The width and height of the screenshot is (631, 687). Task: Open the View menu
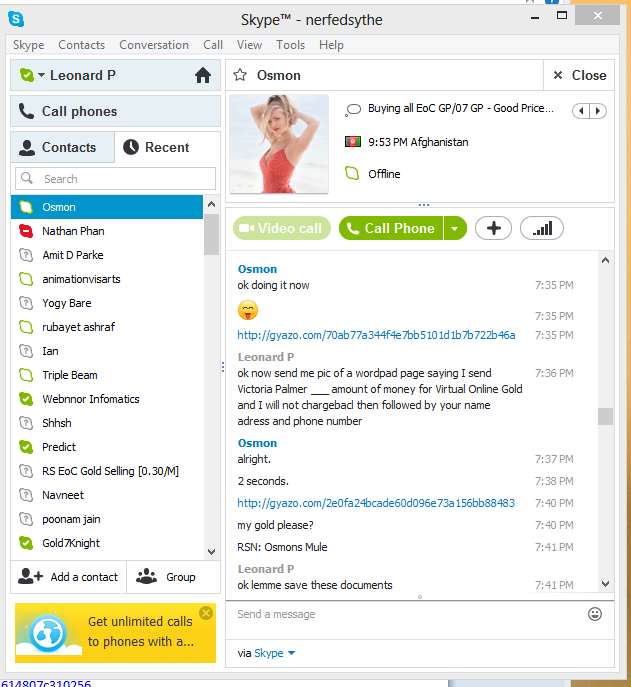pos(249,45)
